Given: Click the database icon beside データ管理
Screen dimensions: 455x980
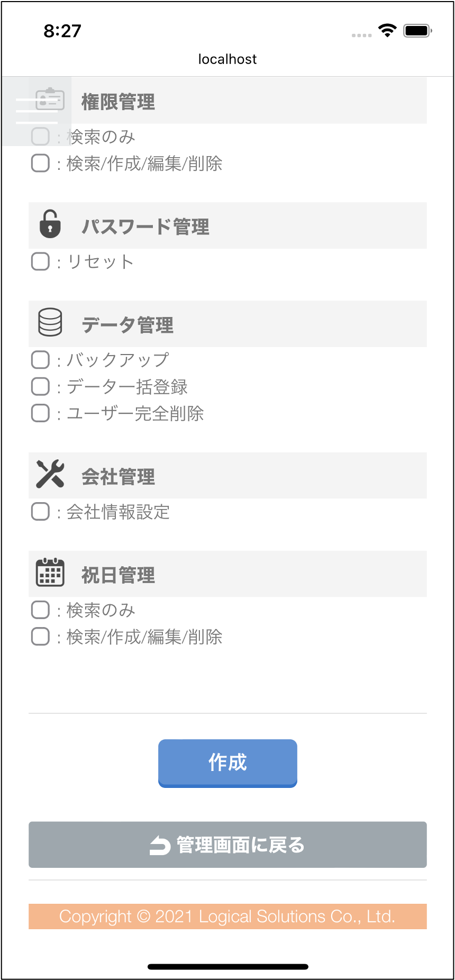Looking at the screenshot, I should pos(50,322).
